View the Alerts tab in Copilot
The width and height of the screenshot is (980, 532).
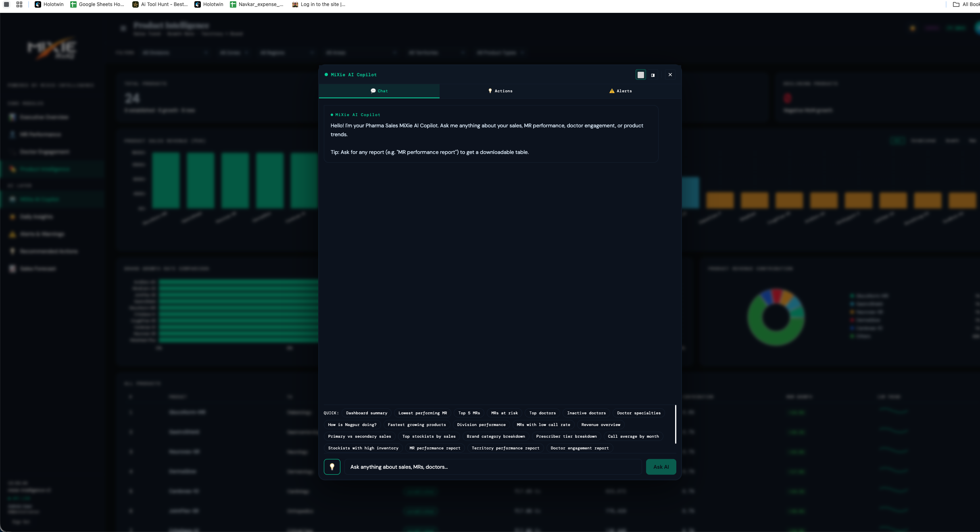(620, 91)
